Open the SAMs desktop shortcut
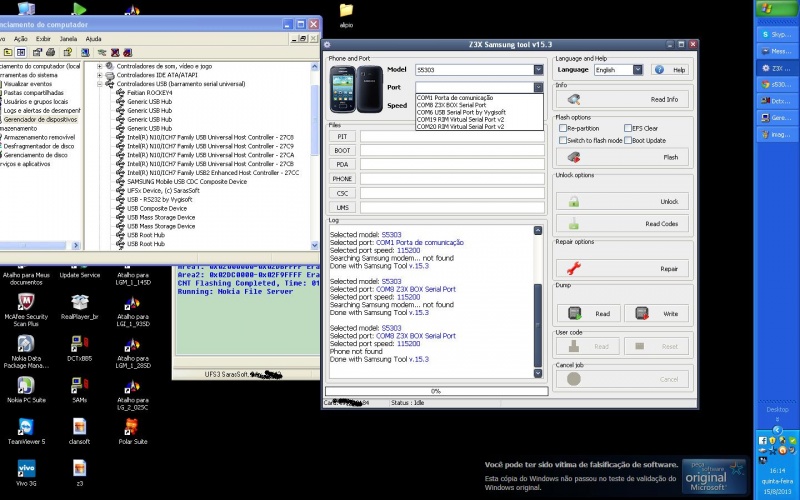This screenshot has width=800, height=500. click(x=80, y=390)
